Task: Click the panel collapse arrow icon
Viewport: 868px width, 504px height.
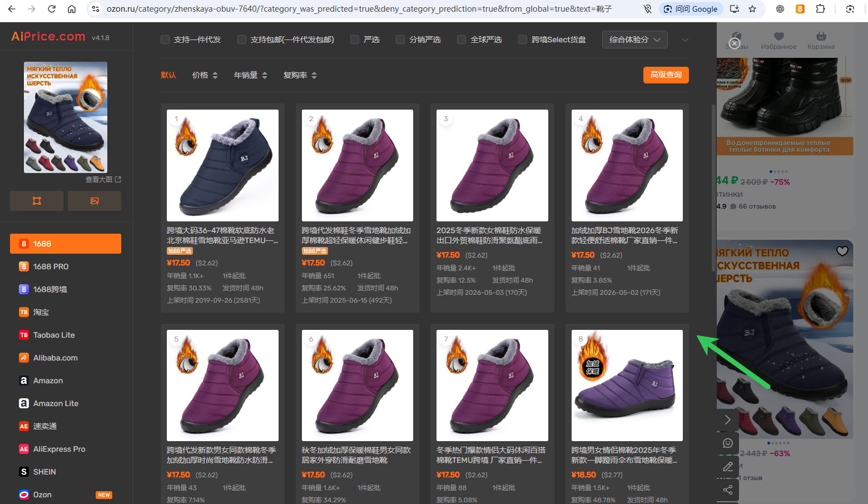Action: click(x=727, y=419)
